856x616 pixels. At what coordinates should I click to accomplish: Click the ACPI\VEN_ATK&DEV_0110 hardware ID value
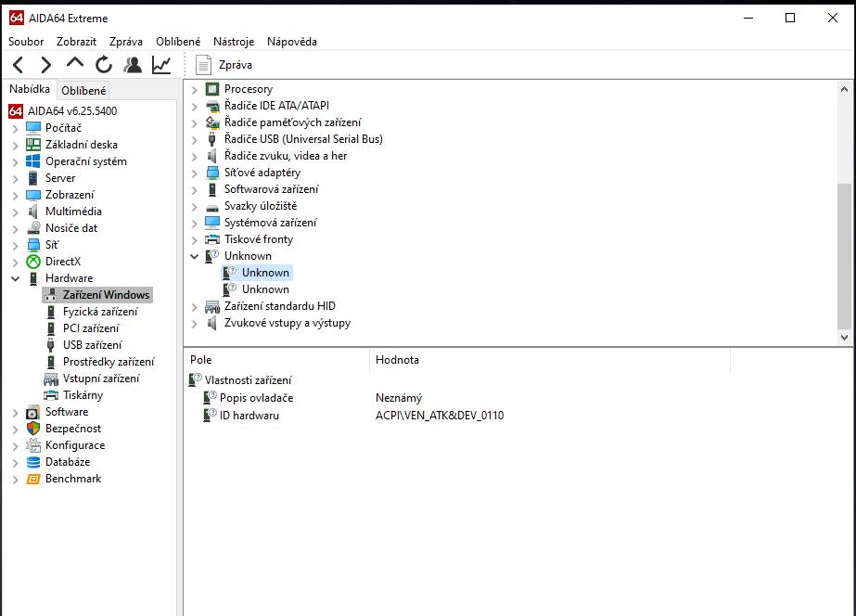pyautogui.click(x=440, y=416)
